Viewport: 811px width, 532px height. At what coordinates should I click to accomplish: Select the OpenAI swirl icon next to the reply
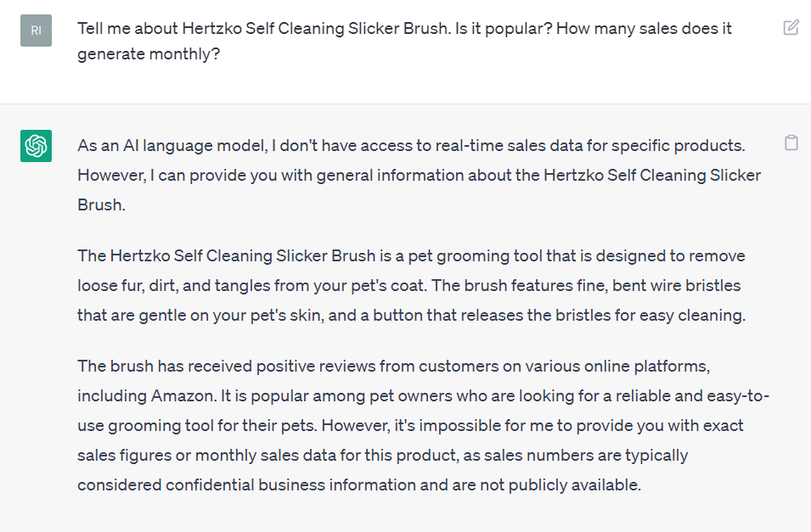coord(36,146)
